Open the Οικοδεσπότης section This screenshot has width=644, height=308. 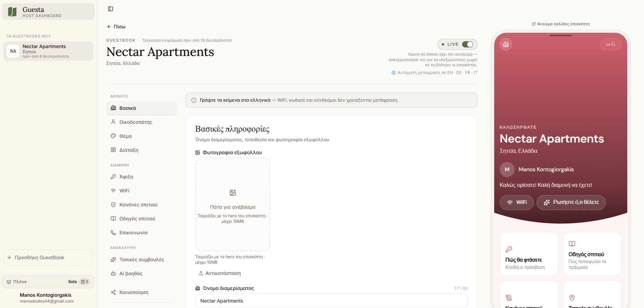(x=142, y=122)
